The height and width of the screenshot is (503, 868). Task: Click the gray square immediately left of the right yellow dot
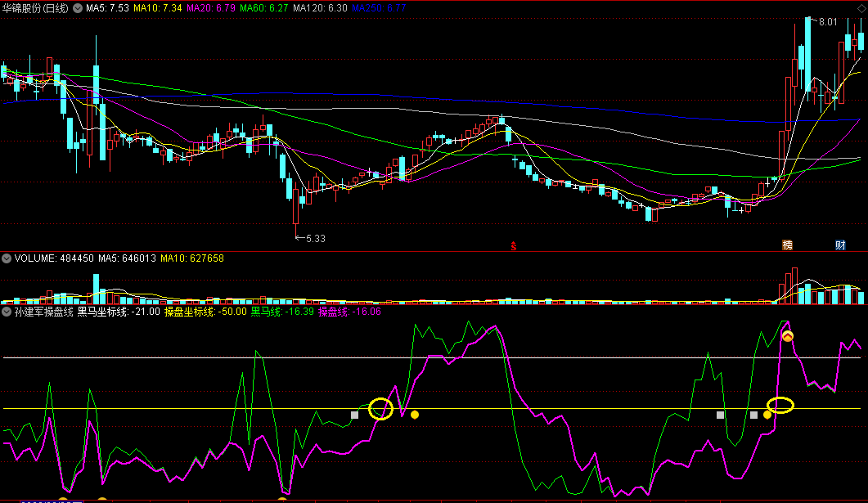click(x=754, y=415)
